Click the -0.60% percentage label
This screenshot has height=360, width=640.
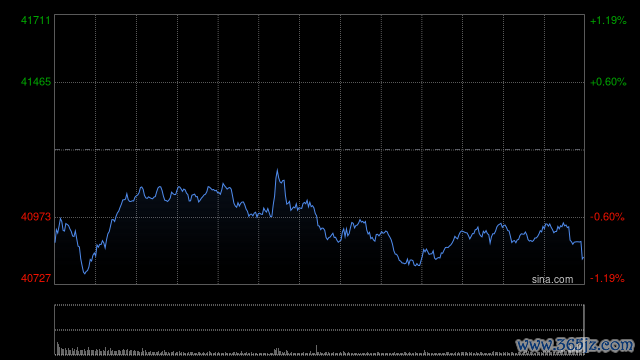(607, 217)
